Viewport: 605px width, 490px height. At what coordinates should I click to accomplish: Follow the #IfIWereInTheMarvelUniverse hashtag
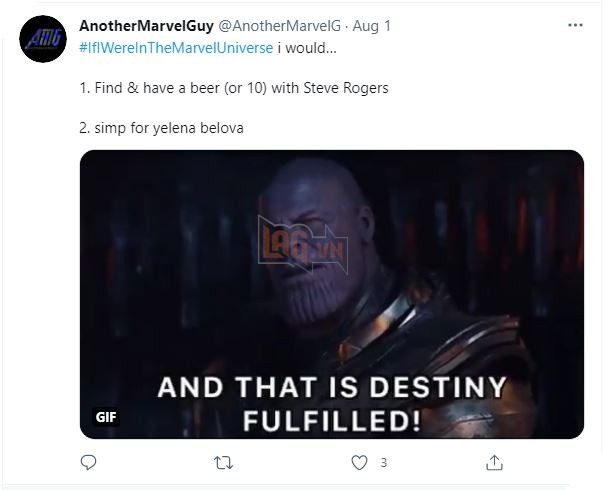pos(175,49)
